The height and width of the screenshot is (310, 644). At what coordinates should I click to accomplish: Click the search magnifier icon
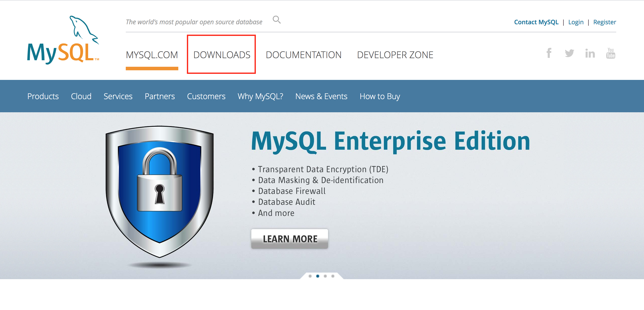coord(277,19)
